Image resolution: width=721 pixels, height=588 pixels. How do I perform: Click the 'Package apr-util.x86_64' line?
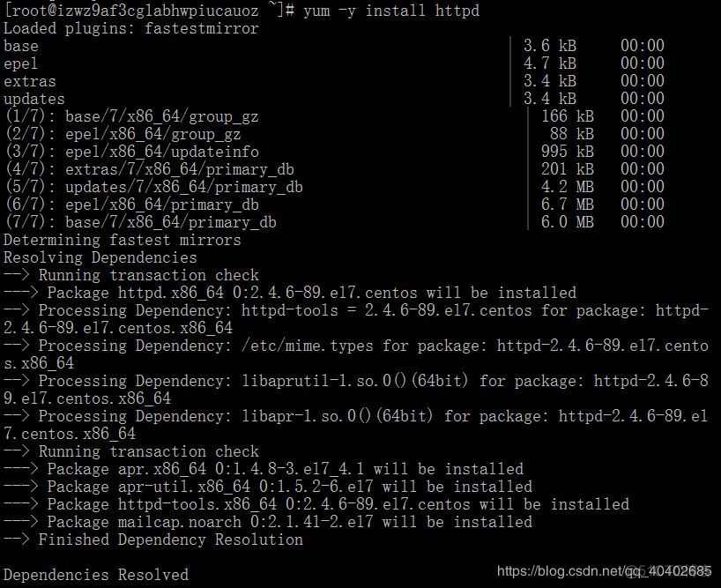268,487
